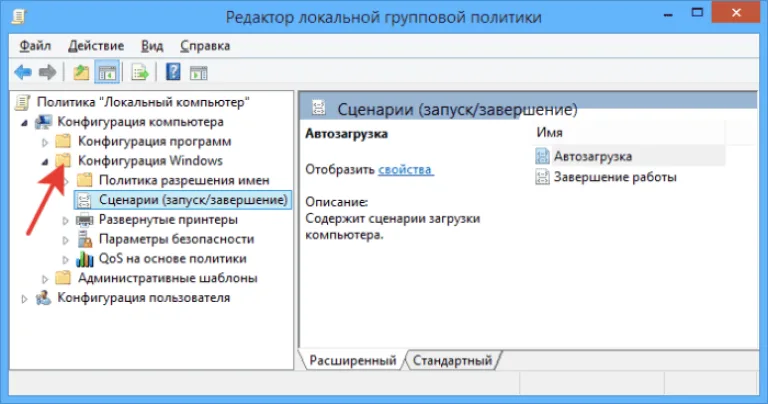This screenshot has width=768, height=404.
Task: Click the Автозагрузка script icon in list
Action: (x=542, y=156)
